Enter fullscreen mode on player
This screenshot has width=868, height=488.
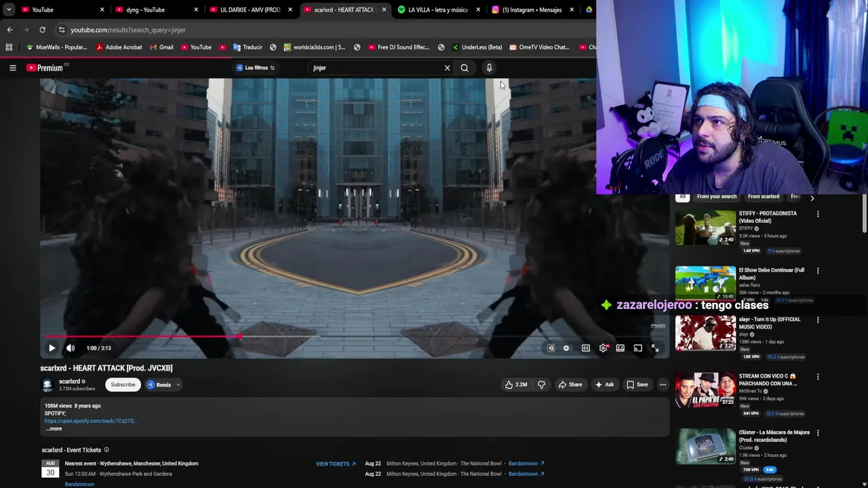(655, 348)
